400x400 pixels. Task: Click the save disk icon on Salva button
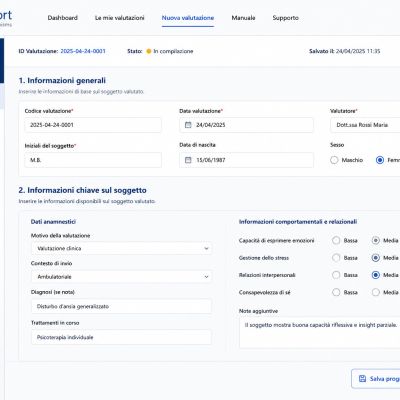point(362,379)
